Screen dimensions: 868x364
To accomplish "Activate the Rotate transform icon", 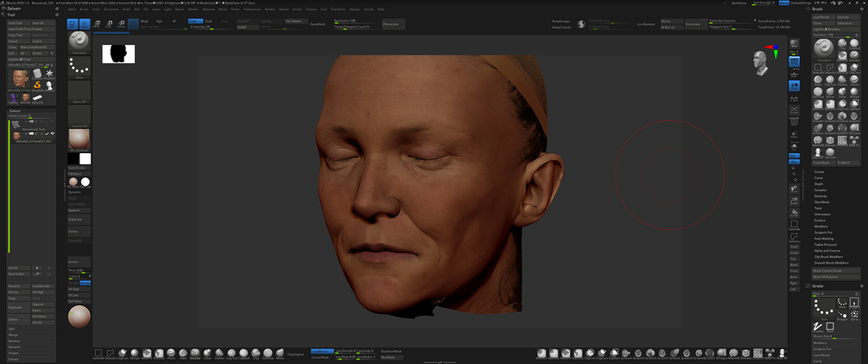I will pos(121,24).
